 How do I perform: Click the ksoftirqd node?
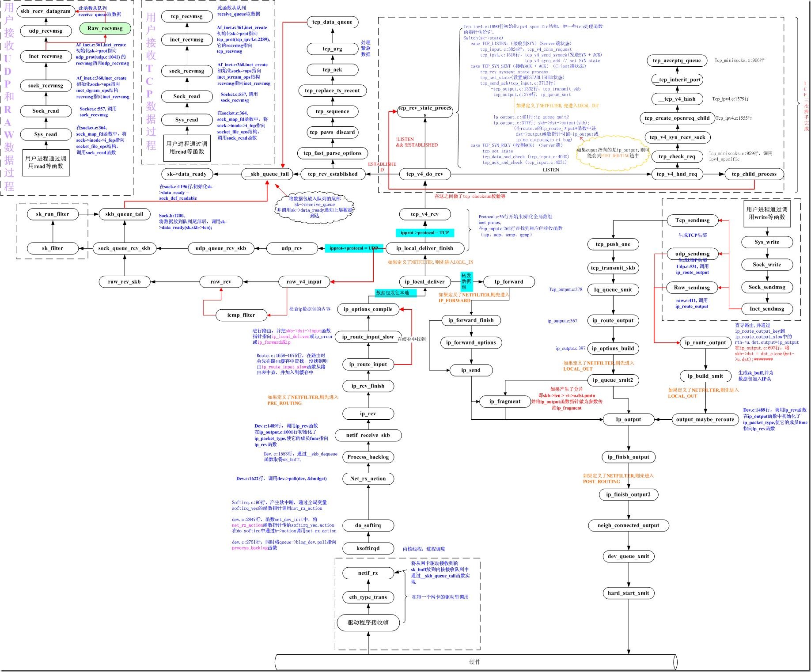pyautogui.click(x=368, y=548)
